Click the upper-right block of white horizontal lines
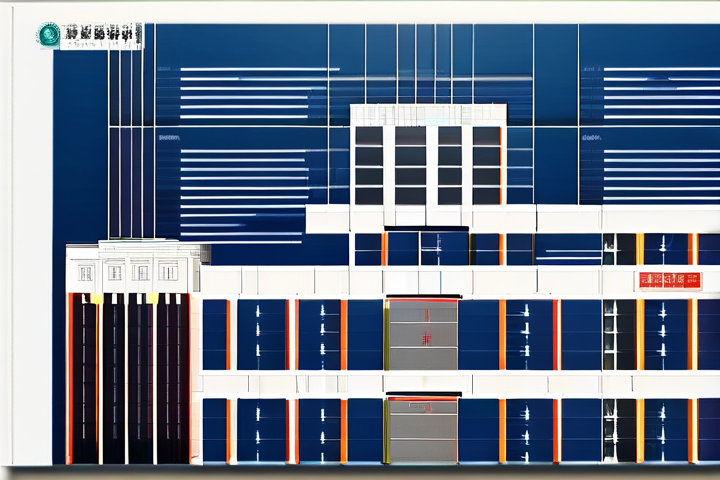Image resolution: width=720 pixels, height=480 pixels. tap(660, 93)
